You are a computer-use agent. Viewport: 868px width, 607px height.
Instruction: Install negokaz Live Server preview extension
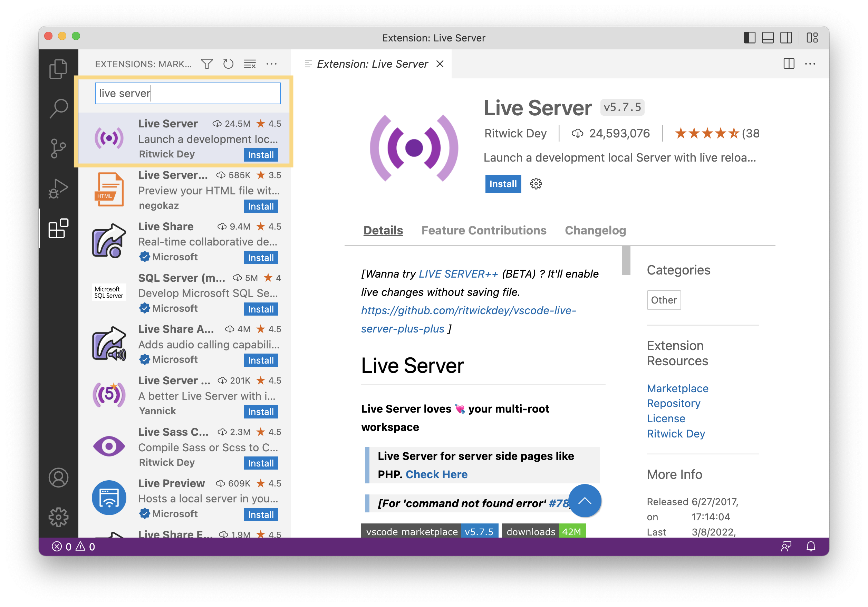pyautogui.click(x=261, y=206)
